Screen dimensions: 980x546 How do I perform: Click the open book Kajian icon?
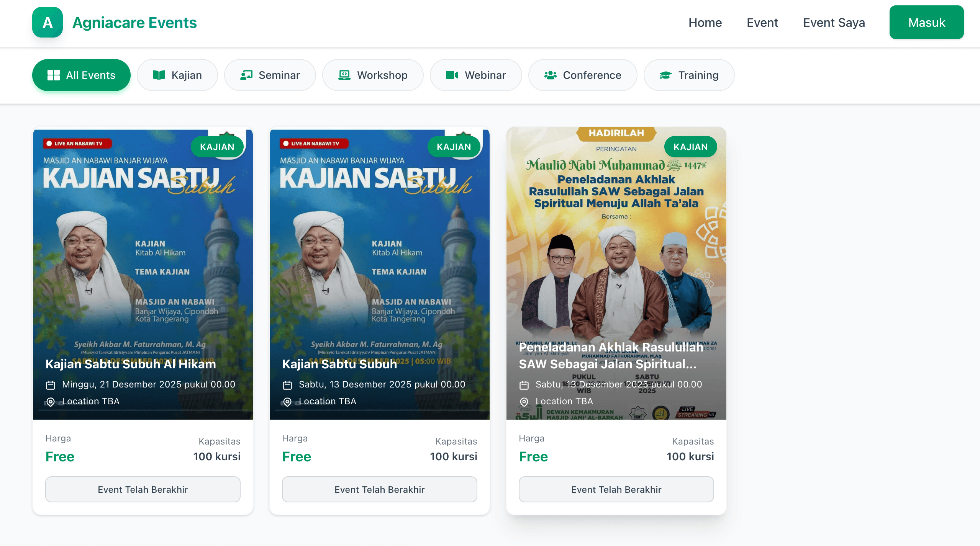click(x=159, y=75)
